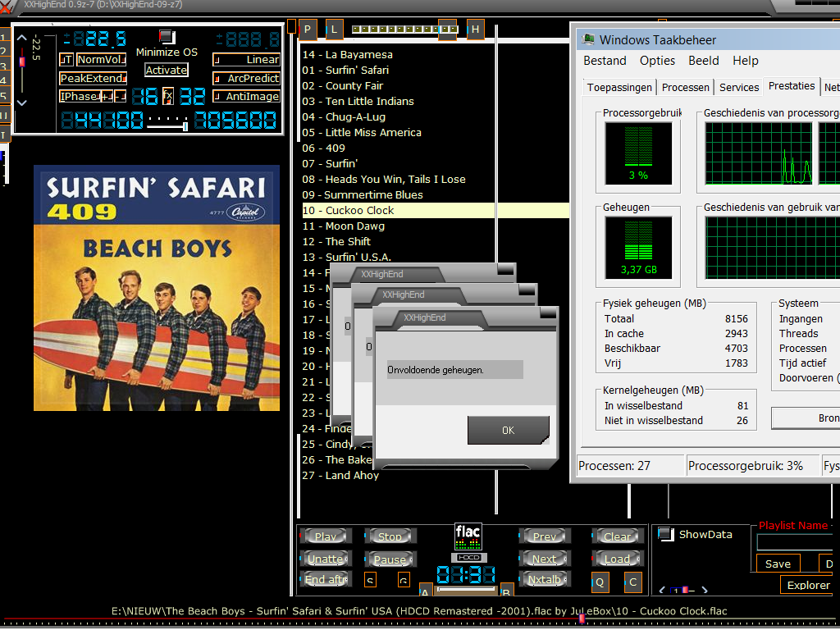The height and width of the screenshot is (630, 840).
Task: Select the Linear filter option
Action: (246, 59)
